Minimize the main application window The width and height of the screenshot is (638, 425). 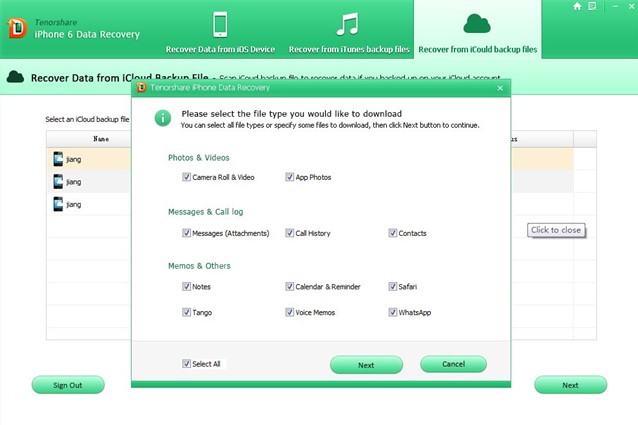tap(615, 6)
